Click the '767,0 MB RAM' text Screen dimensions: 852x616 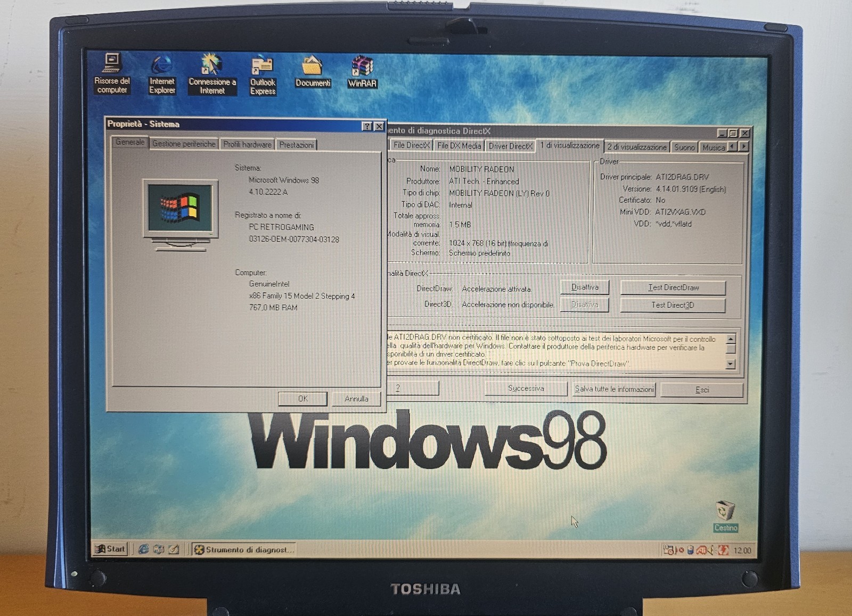click(x=273, y=308)
